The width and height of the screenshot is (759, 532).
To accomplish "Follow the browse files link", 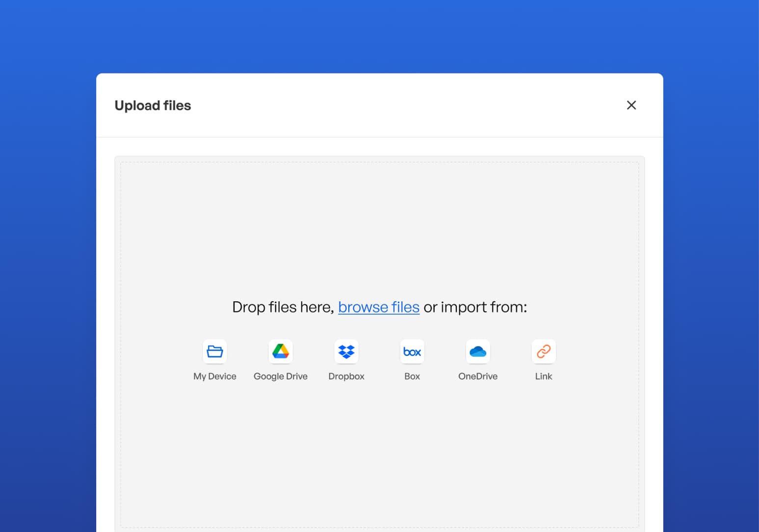I will 379,307.
